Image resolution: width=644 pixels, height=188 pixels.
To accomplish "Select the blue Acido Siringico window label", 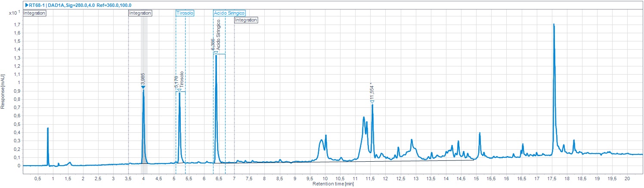I will [229, 13].
